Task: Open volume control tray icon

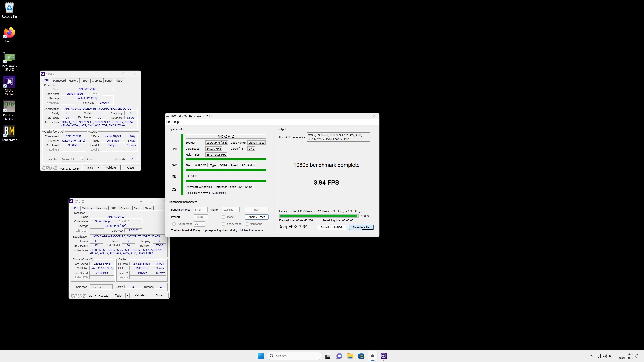Action: (605, 356)
